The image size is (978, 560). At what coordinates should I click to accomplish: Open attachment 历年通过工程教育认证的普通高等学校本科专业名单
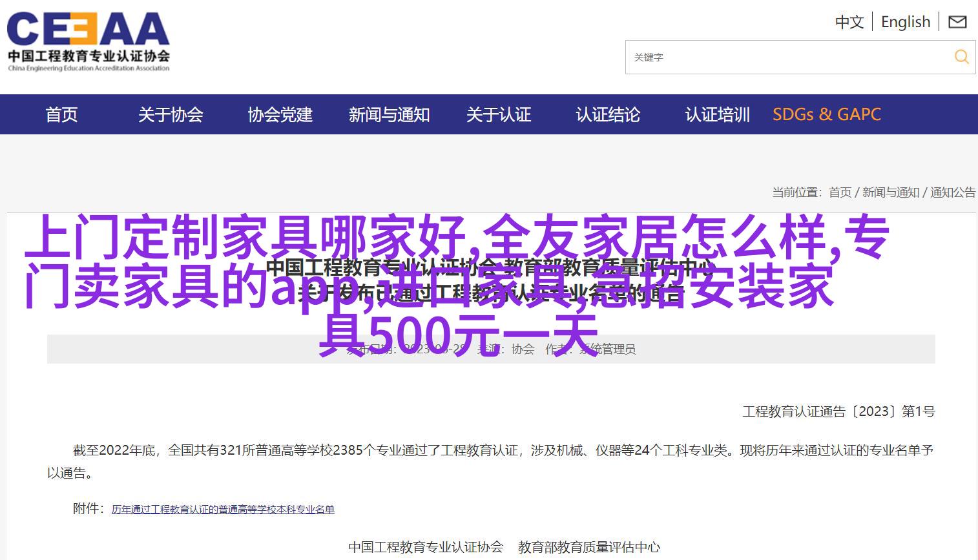(223, 510)
